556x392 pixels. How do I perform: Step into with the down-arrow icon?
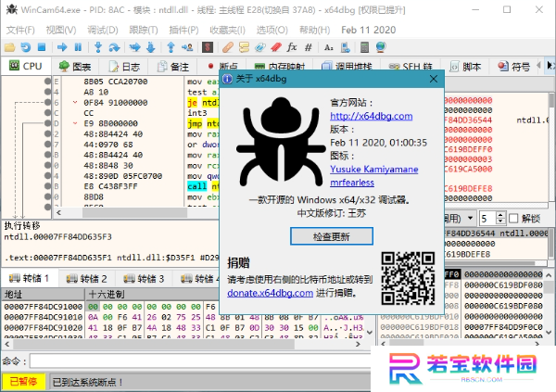coord(98,47)
